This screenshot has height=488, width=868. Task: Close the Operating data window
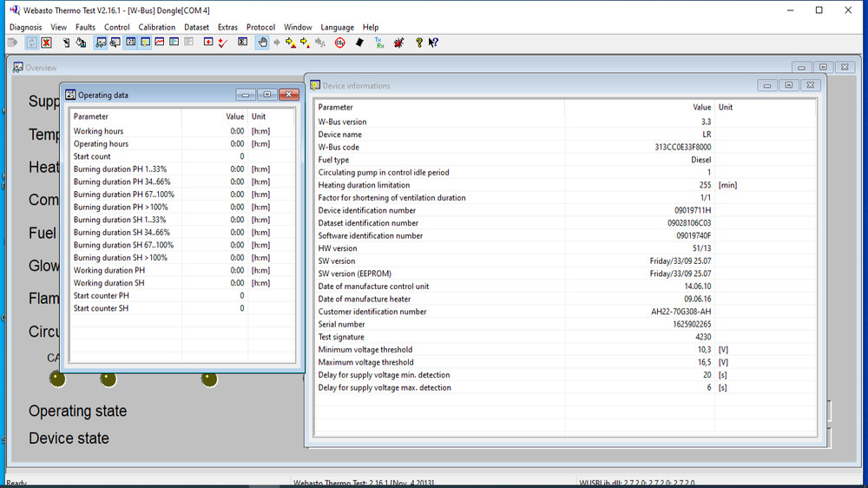288,95
